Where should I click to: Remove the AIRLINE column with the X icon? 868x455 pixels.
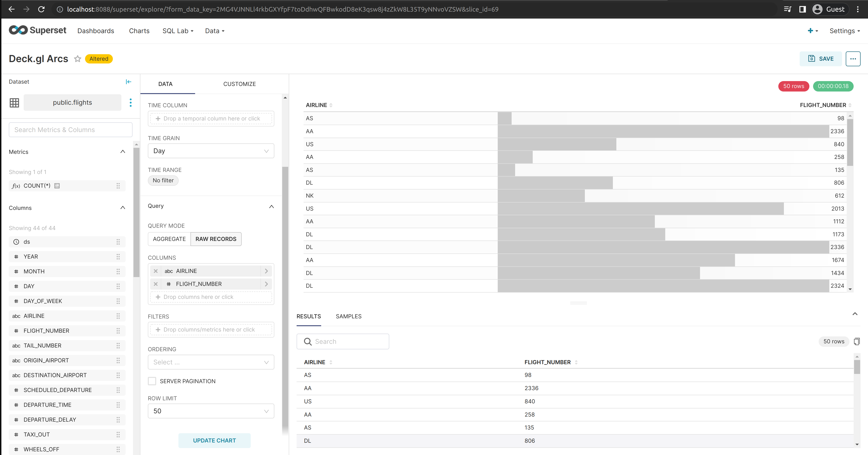(x=156, y=271)
